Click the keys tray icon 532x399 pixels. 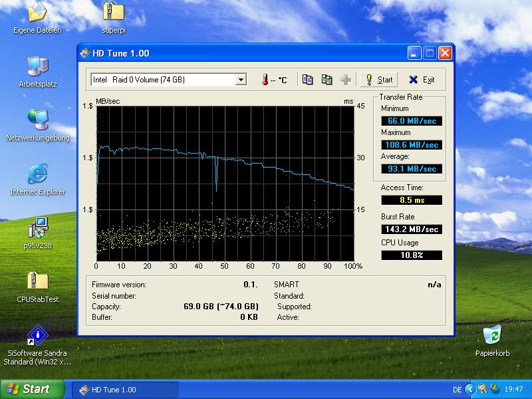[x=483, y=389]
